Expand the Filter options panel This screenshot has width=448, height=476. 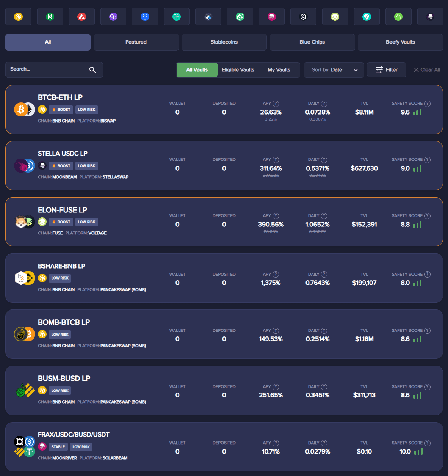(x=387, y=70)
